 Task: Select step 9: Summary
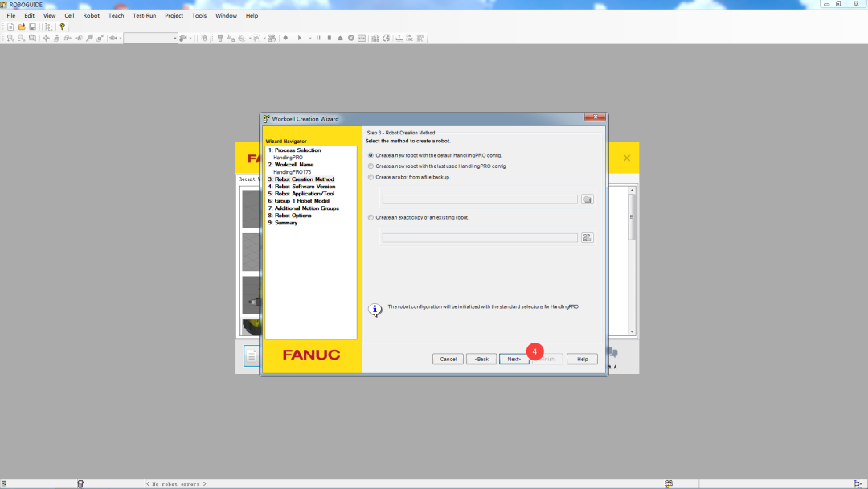coord(283,223)
